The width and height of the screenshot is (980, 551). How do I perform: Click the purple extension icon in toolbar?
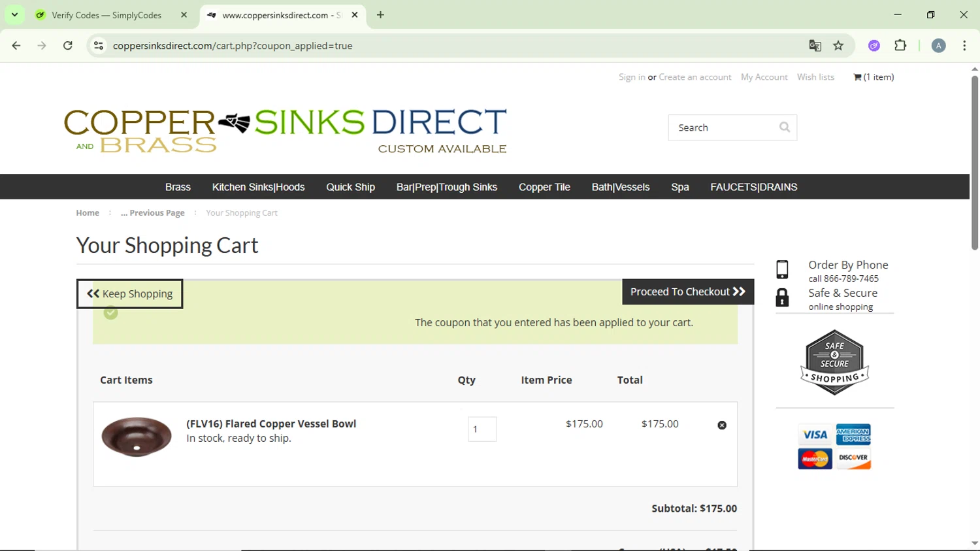click(x=874, y=46)
